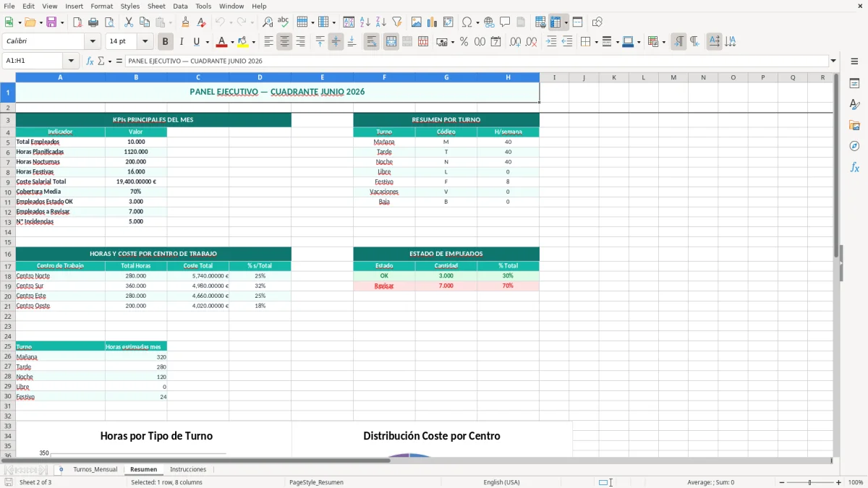
Task: Enable the AutoFilter funnel icon
Action: pyautogui.click(x=396, y=22)
